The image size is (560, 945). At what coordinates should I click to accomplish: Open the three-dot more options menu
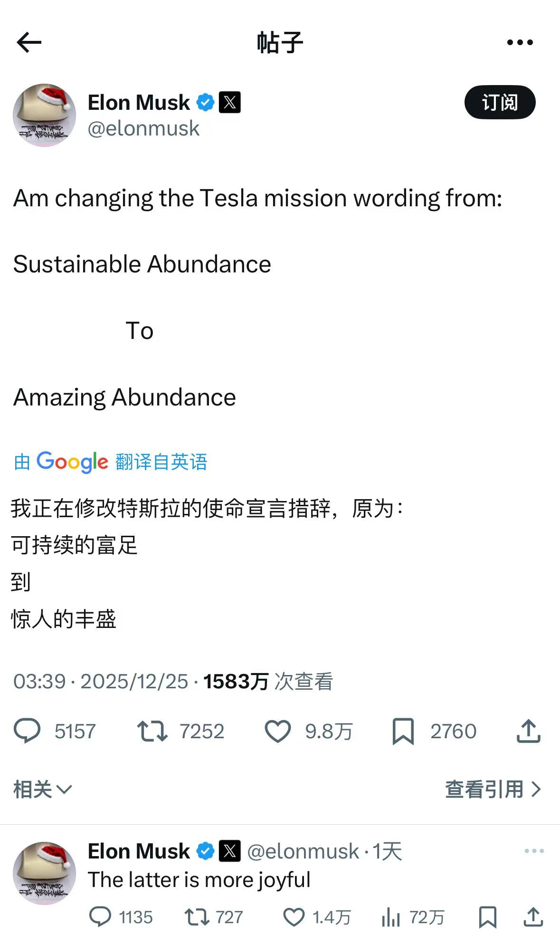pos(520,42)
